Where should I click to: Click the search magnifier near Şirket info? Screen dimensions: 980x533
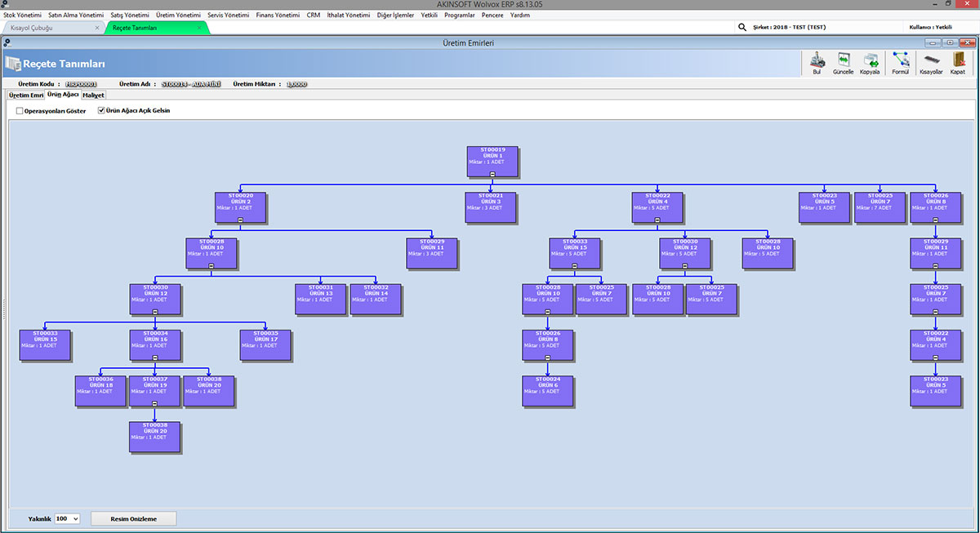pos(742,27)
